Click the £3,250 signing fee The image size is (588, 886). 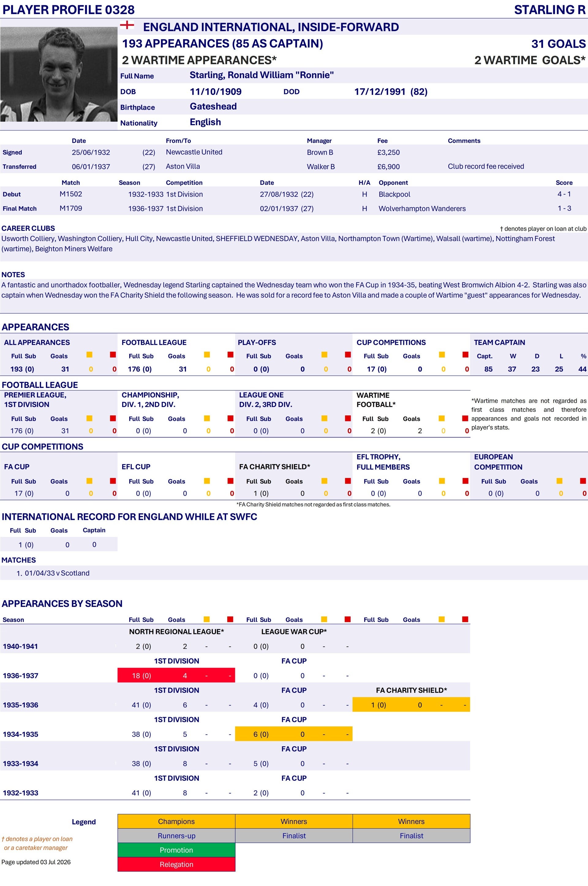tap(389, 152)
